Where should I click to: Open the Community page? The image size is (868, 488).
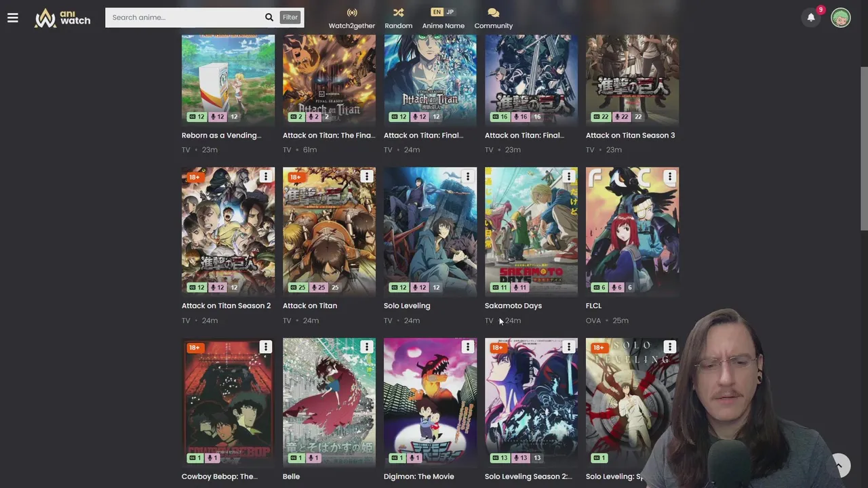coord(493,19)
